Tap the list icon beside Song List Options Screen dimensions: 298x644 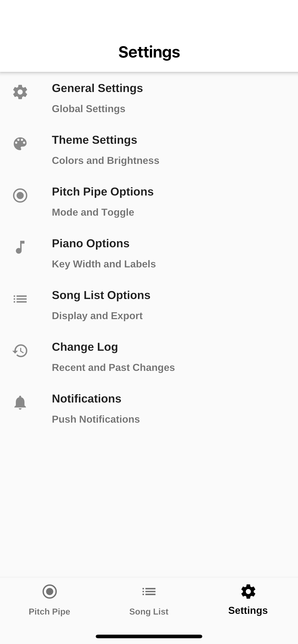pos(20,299)
